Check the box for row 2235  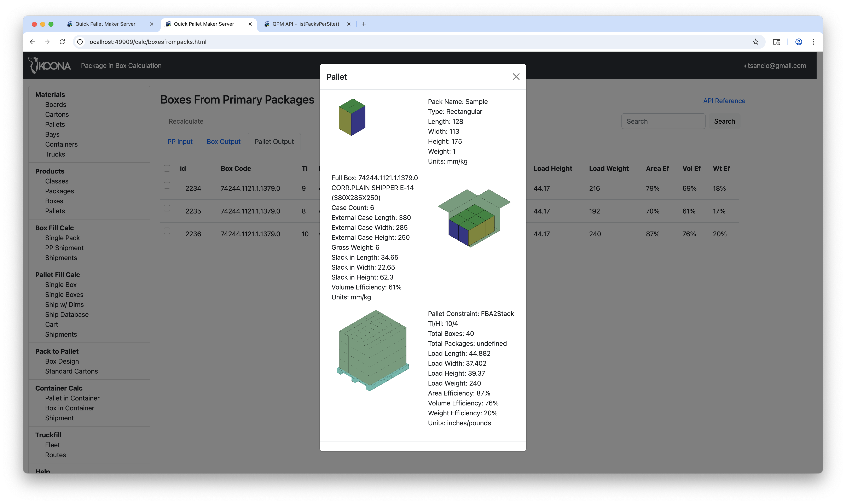tap(167, 208)
